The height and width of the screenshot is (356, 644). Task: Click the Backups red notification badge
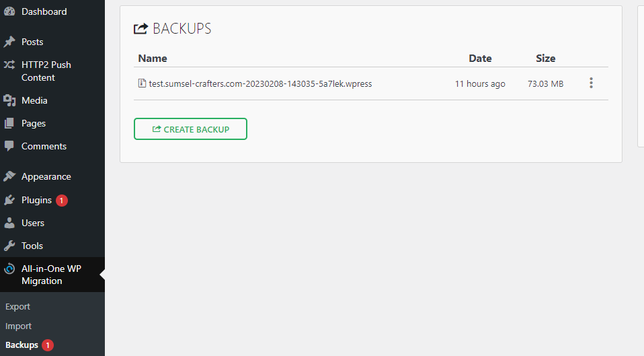48,345
